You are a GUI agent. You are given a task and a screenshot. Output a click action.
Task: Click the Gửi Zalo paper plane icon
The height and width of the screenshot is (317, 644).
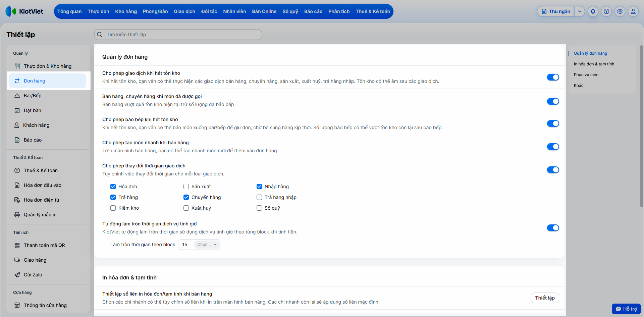point(17,275)
